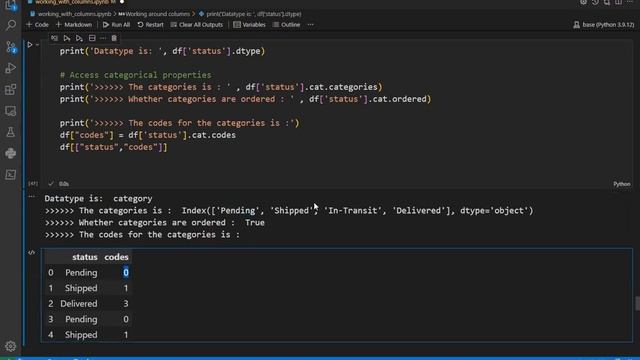Screen dimensions: 640x360
Task: Open the Search view in activity bar
Action: click(x=11, y=25)
